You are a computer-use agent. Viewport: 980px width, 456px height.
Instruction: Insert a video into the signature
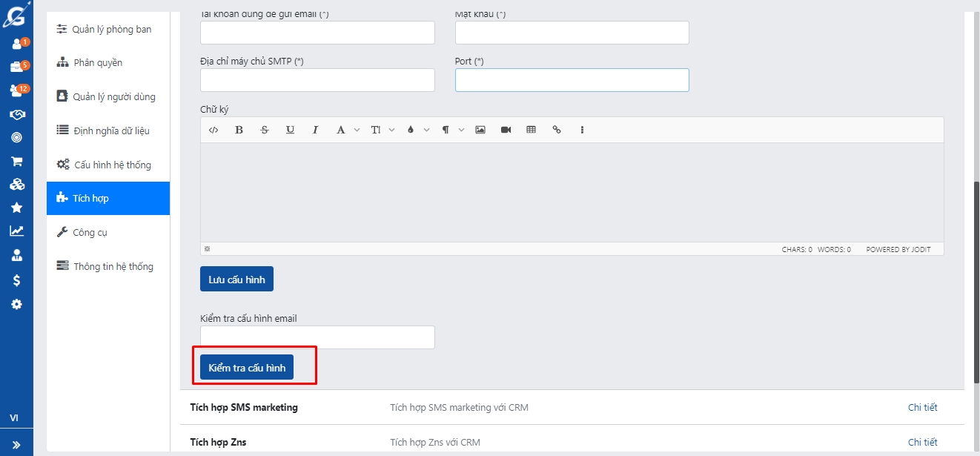click(x=506, y=130)
